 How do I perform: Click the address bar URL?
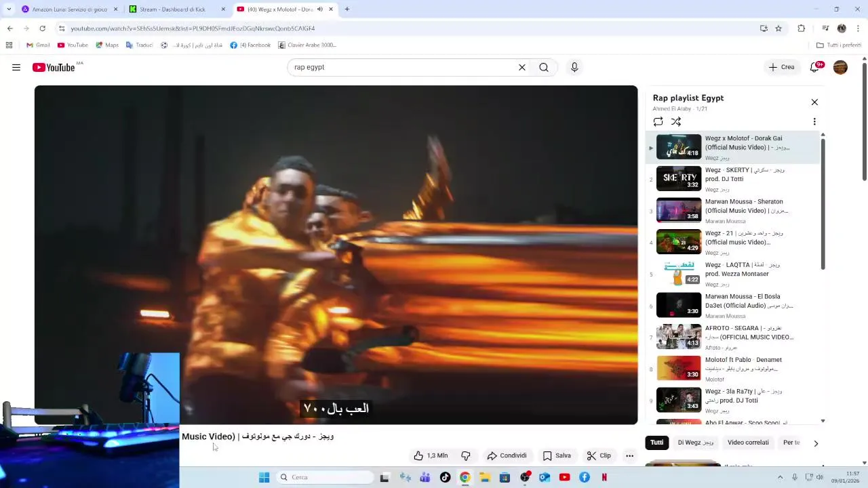tap(193, 28)
